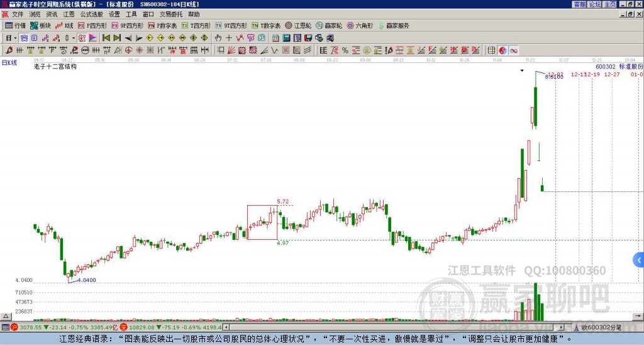Step chart right with black arrow
The image size is (644, 345).
click(139, 38)
